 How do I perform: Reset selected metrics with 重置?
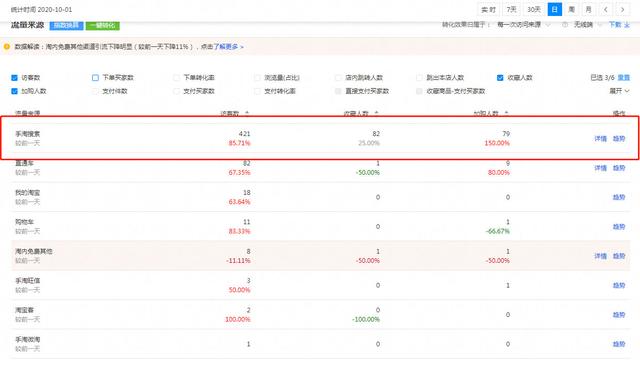click(624, 78)
